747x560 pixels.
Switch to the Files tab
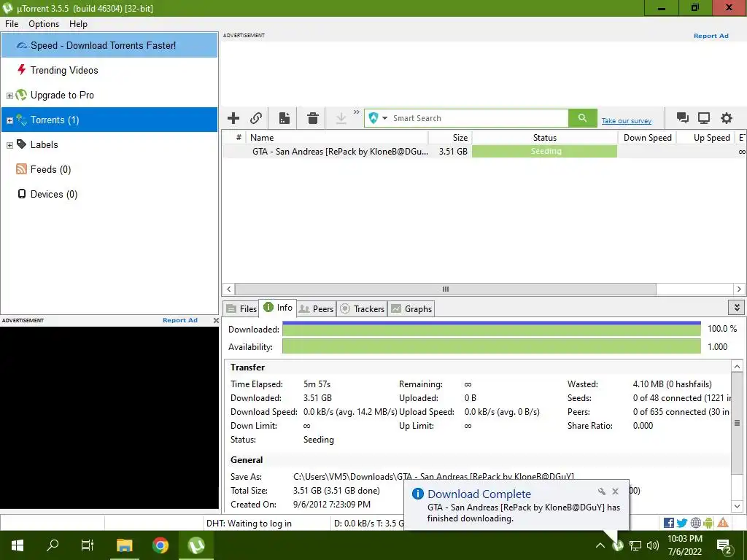click(x=241, y=308)
